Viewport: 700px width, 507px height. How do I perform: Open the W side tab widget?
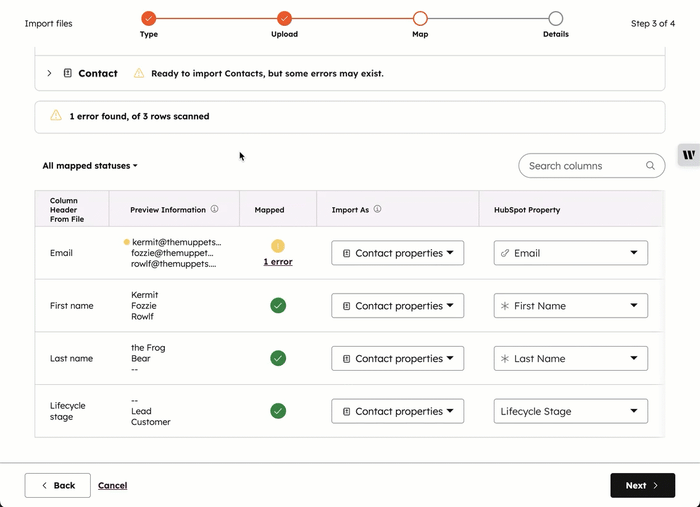pos(688,155)
